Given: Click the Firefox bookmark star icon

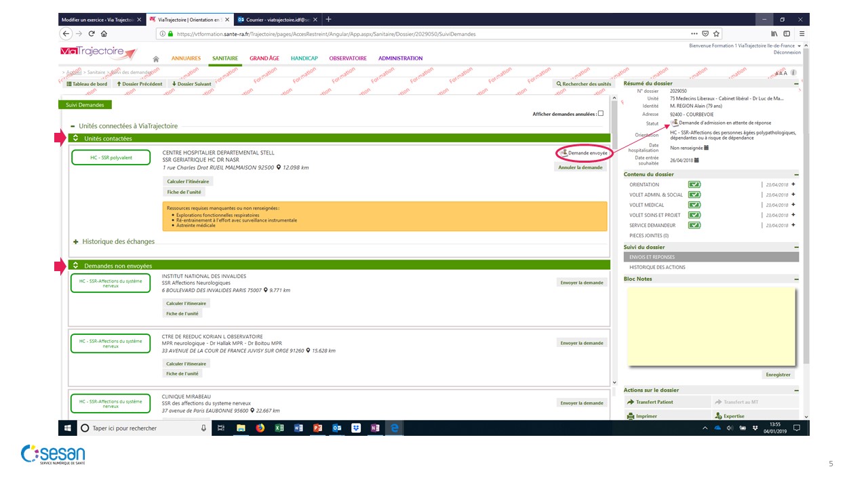Looking at the screenshot, I should [x=716, y=34].
